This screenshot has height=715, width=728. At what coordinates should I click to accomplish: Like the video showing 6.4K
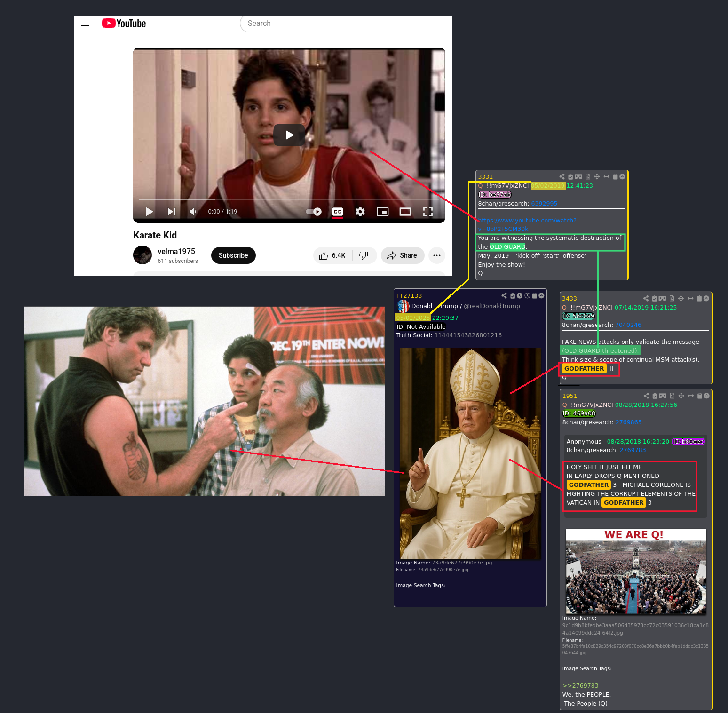(333, 255)
